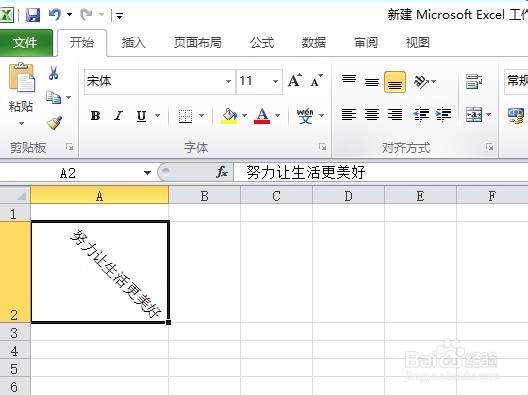Switch to the 视图 View tab
Screen dimensions: 528x395
click(x=418, y=43)
